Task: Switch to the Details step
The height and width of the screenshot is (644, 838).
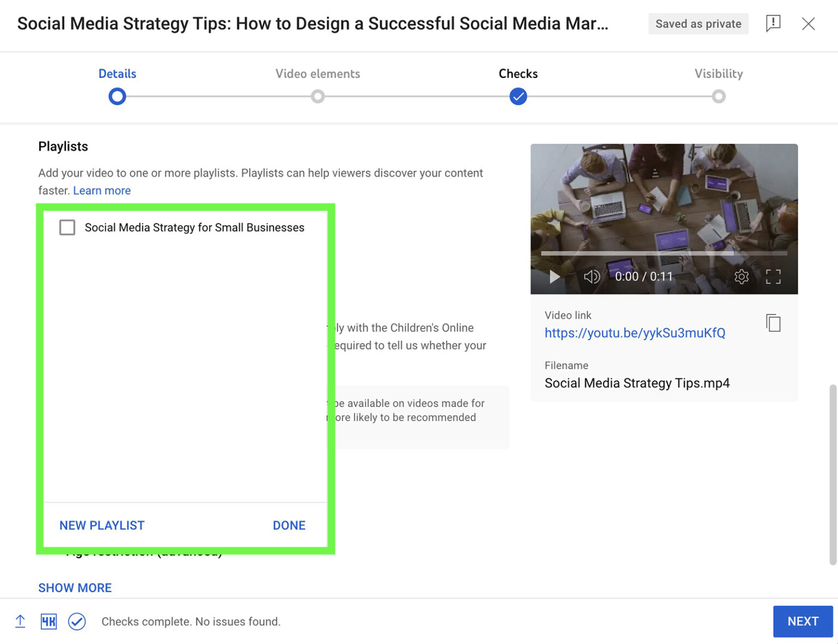Action: [x=117, y=74]
